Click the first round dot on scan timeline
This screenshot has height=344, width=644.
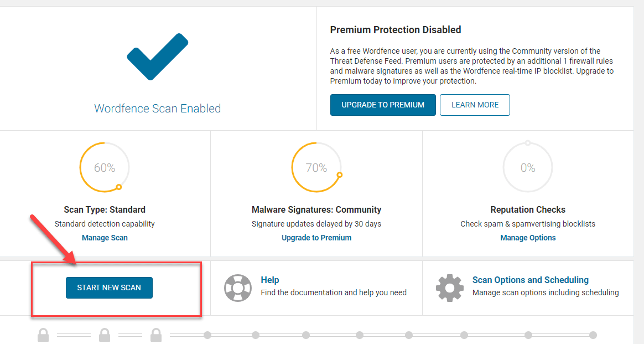pyautogui.click(x=207, y=335)
